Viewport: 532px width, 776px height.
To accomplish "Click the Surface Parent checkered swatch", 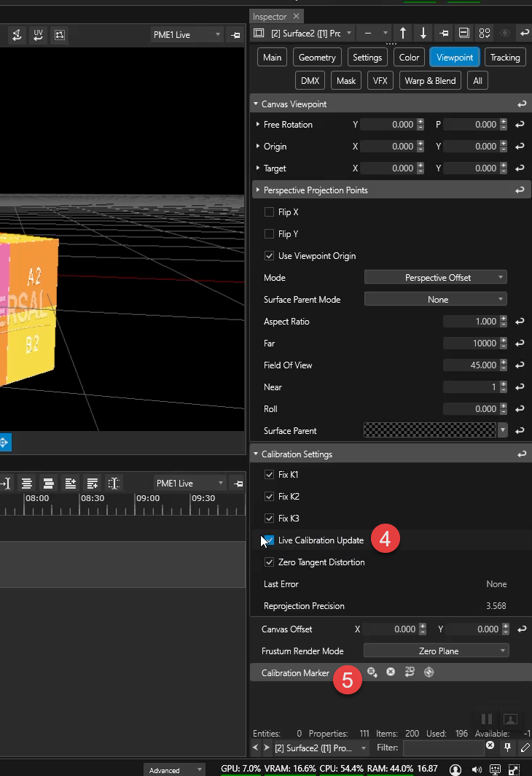I will [x=429, y=431].
